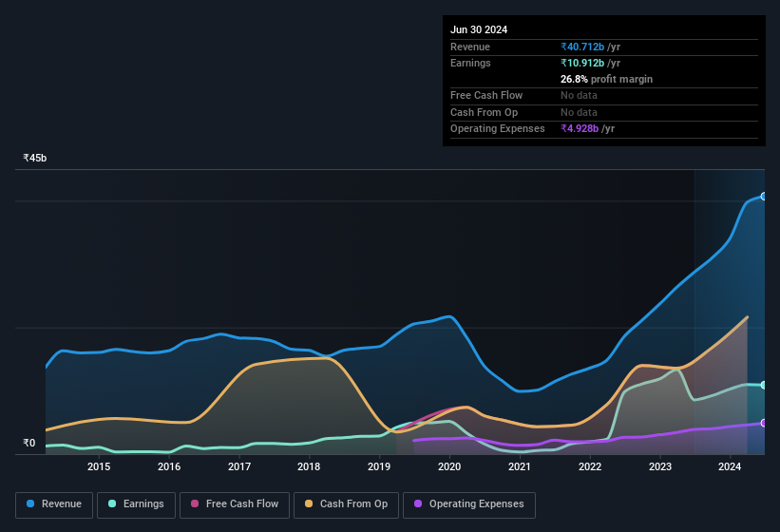The width and height of the screenshot is (780, 532).
Task: Toggle the Operating Expenses legend button
Action: point(469,504)
